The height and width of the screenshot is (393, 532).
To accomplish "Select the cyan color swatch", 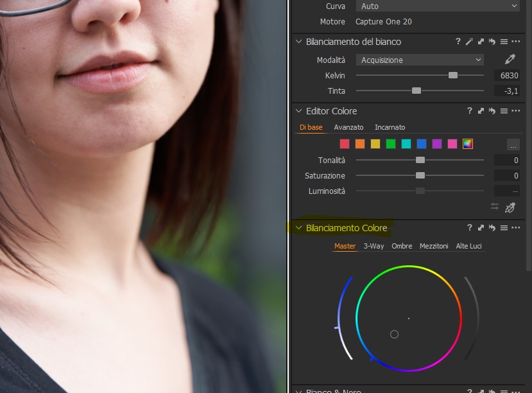I will pos(406,144).
